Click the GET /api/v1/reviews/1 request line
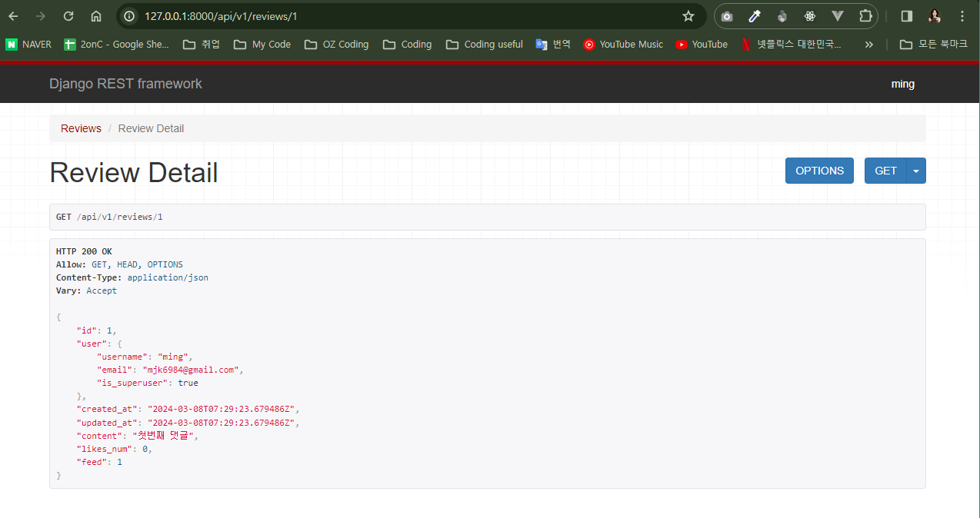The image size is (980, 518). click(109, 217)
